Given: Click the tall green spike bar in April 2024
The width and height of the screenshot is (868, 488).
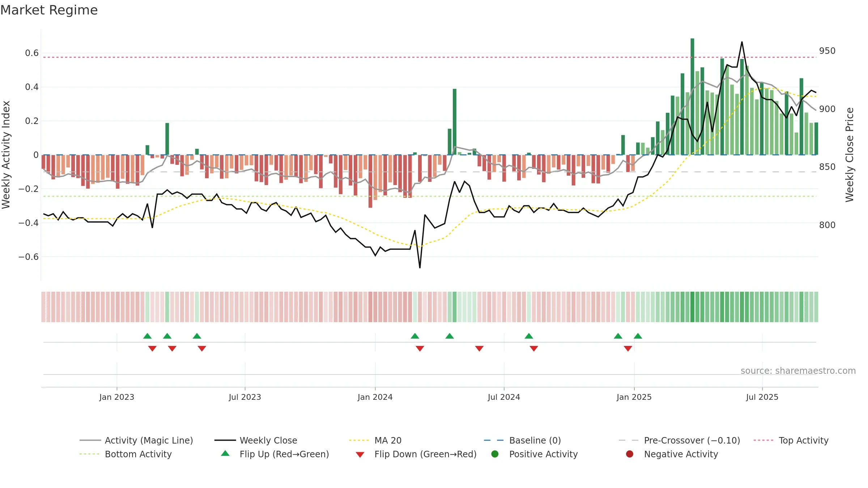Looking at the screenshot, I should 455,122.
